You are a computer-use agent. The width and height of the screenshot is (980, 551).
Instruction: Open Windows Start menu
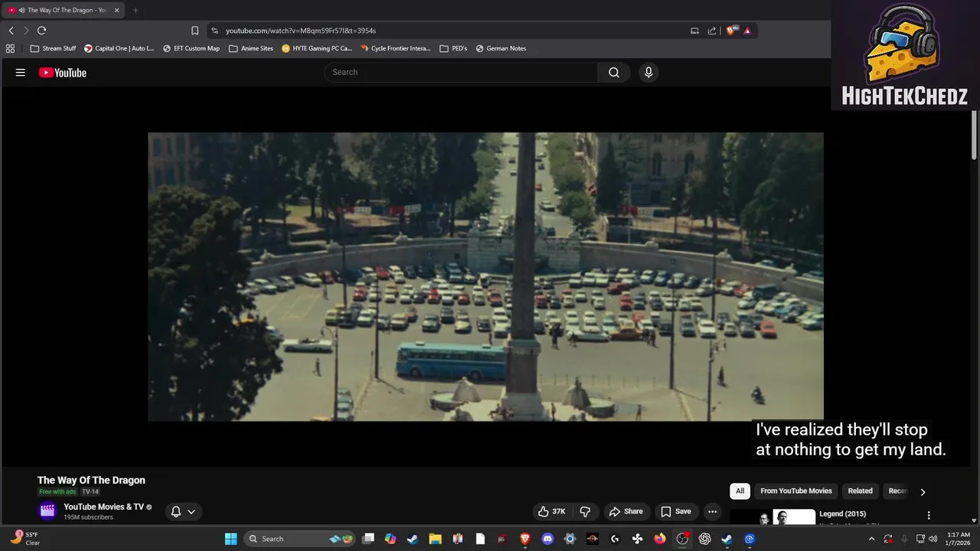[x=230, y=539]
